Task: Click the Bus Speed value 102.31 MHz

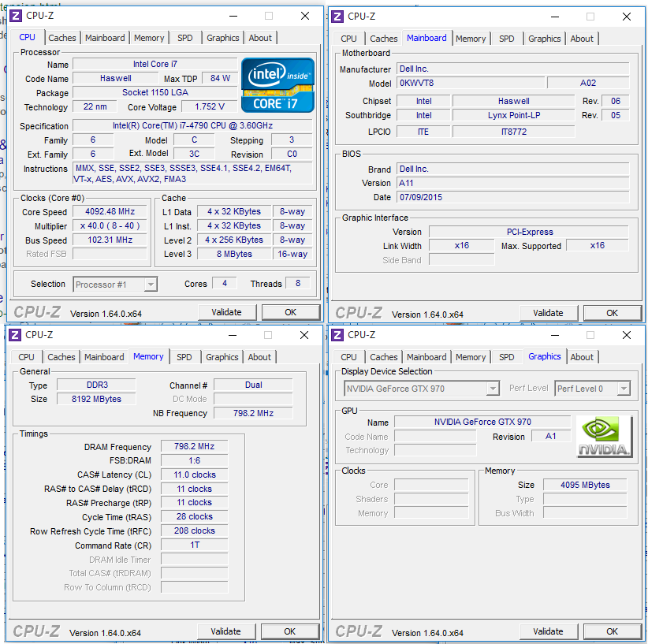Action: coord(110,240)
